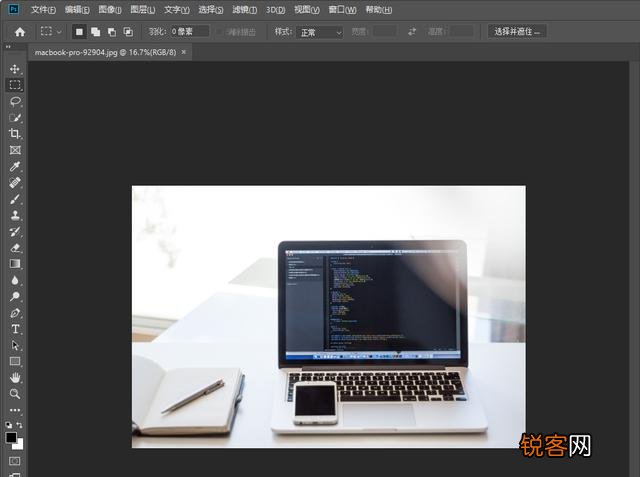The image size is (640, 477).
Task: Click the 羽化 feather input field
Action: pos(188,32)
